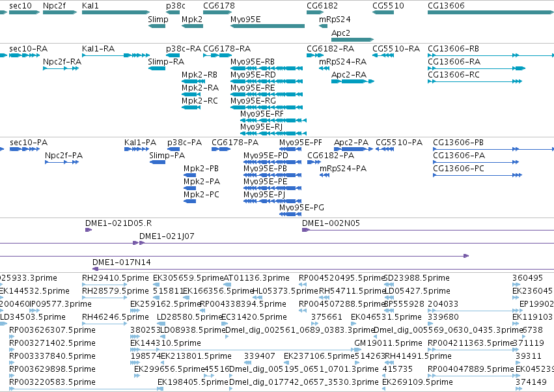The height and width of the screenshot is (392, 554).
Task: Click the Slimp-PA protein label
Action: (x=167, y=156)
